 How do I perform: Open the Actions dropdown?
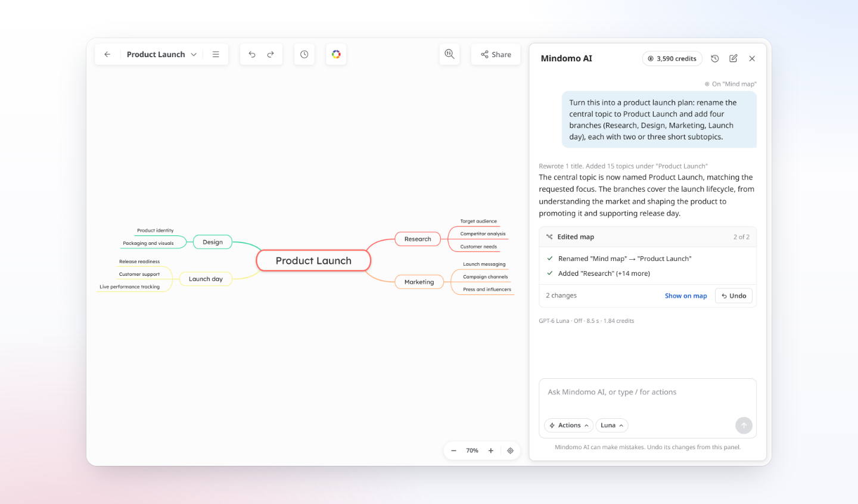(568, 425)
